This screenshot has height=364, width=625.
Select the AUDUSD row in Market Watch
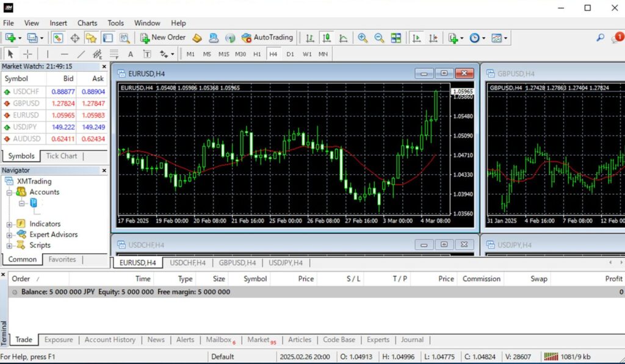pos(54,139)
